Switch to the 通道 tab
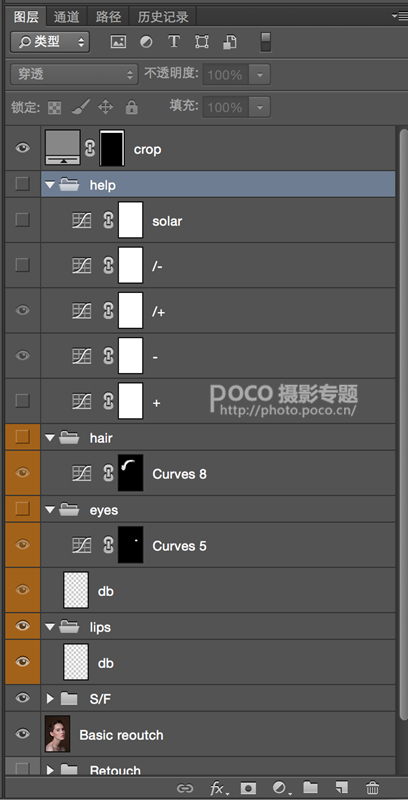The image size is (408, 800). point(67,17)
